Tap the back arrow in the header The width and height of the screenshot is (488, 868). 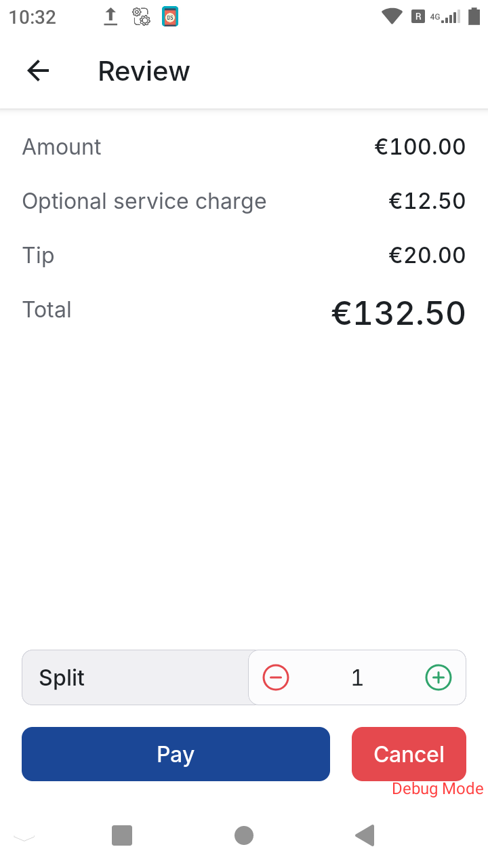tap(38, 71)
